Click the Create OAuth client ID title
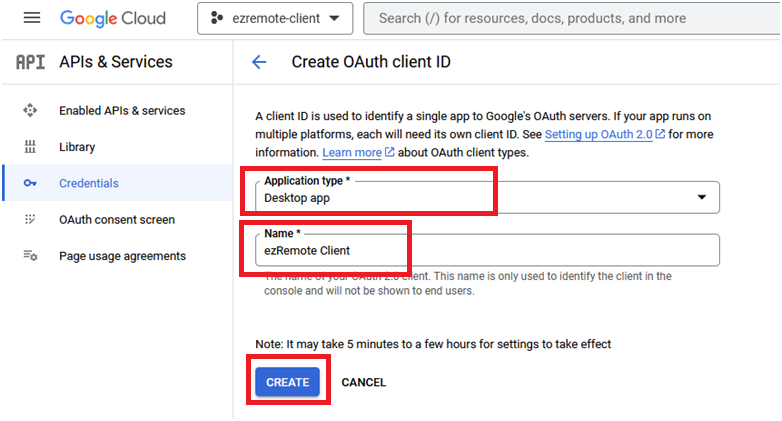This screenshot has width=782, height=421. pyautogui.click(x=371, y=62)
